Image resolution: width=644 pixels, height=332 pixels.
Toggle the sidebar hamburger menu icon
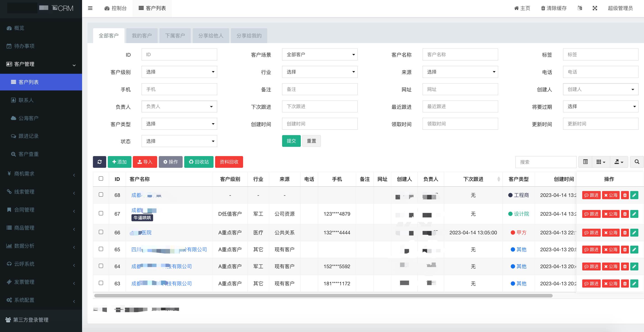coord(90,8)
